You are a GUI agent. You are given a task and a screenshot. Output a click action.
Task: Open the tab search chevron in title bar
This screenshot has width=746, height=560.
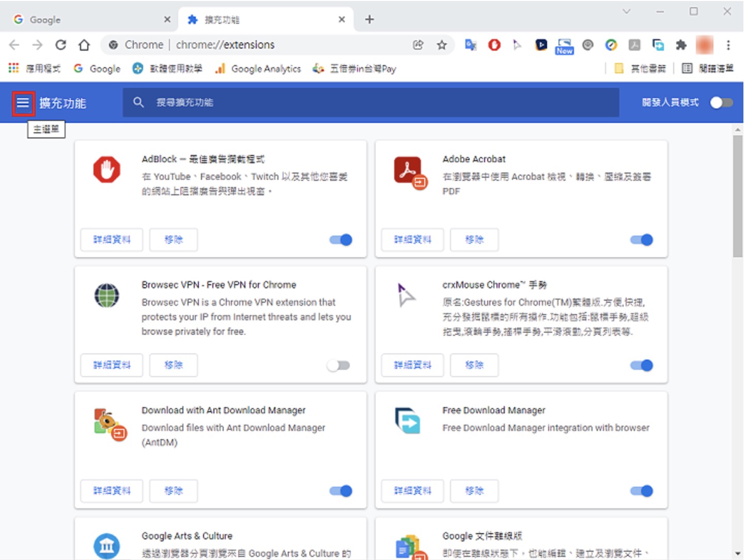(626, 11)
